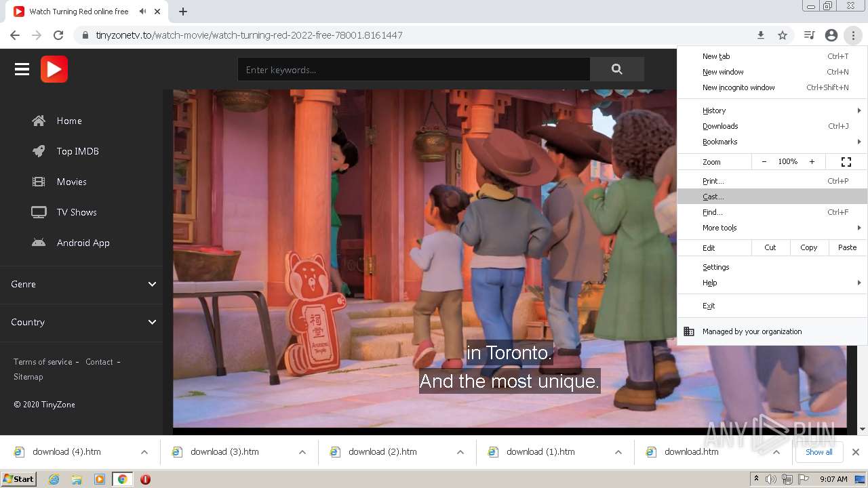Choose Print from the menu

click(x=772, y=181)
